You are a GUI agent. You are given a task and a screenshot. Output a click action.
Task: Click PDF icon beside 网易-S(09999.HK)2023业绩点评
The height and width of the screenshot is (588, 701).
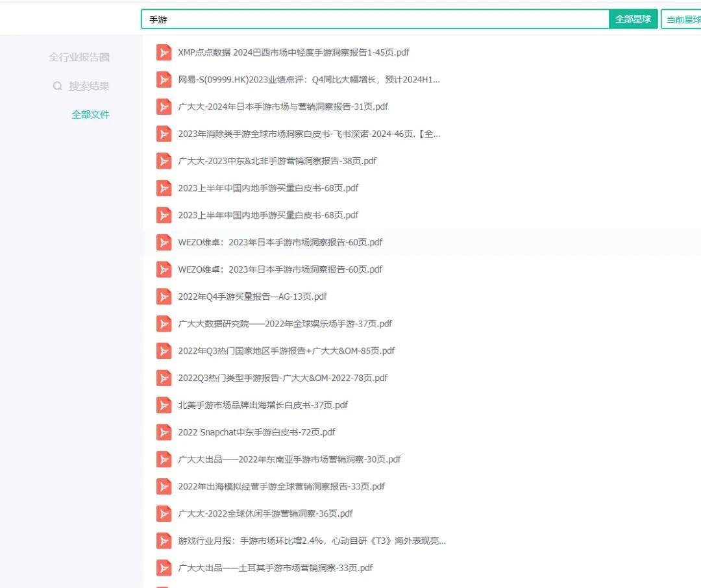[x=164, y=80]
